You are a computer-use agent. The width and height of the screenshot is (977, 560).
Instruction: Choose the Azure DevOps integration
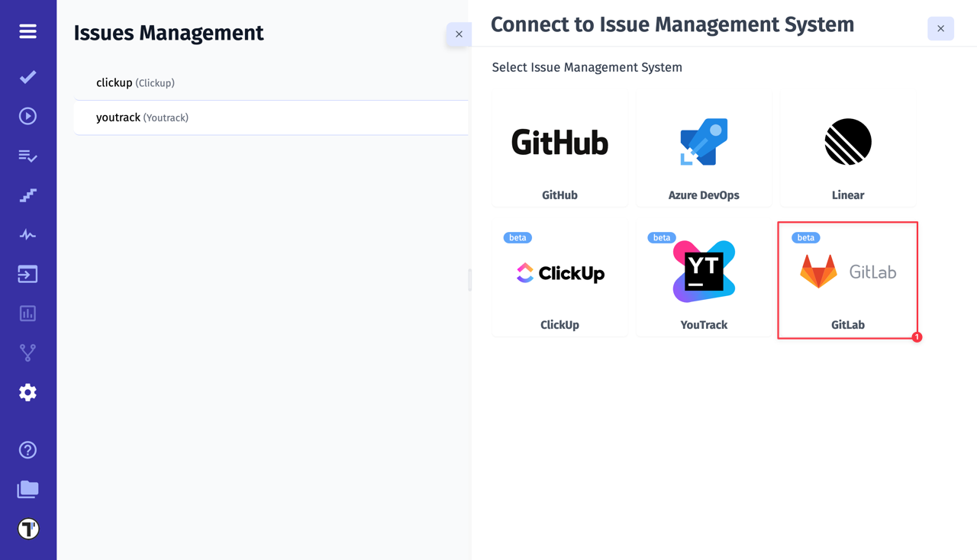[x=704, y=149]
